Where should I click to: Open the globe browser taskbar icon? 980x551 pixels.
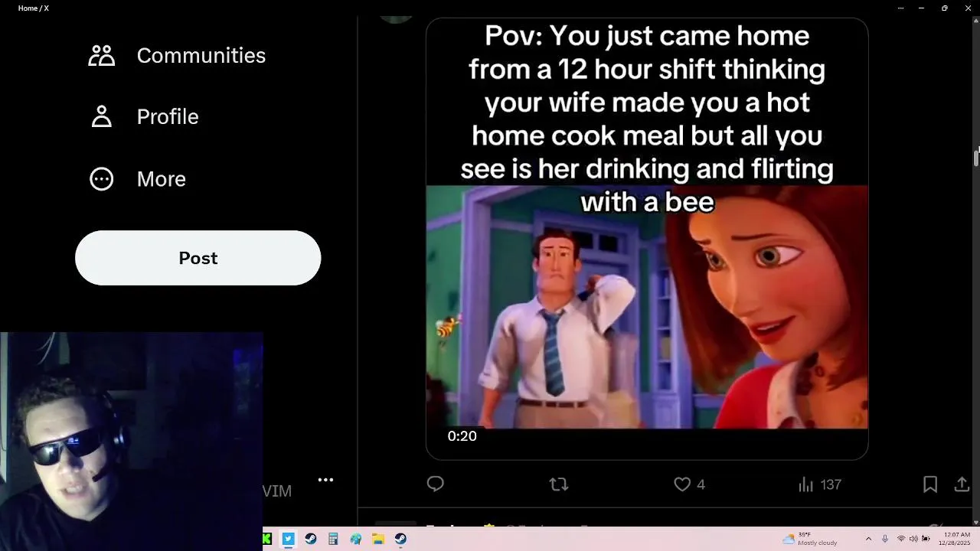pyautogui.click(x=355, y=539)
